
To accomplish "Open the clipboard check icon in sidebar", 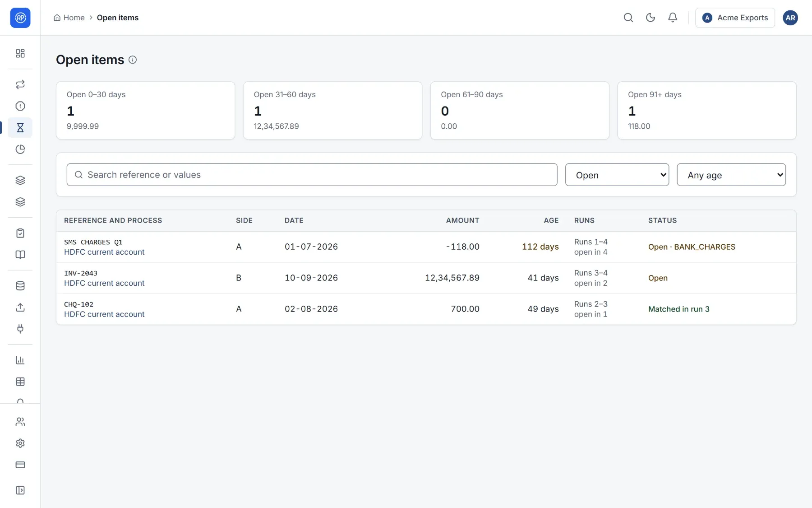I will [20, 233].
